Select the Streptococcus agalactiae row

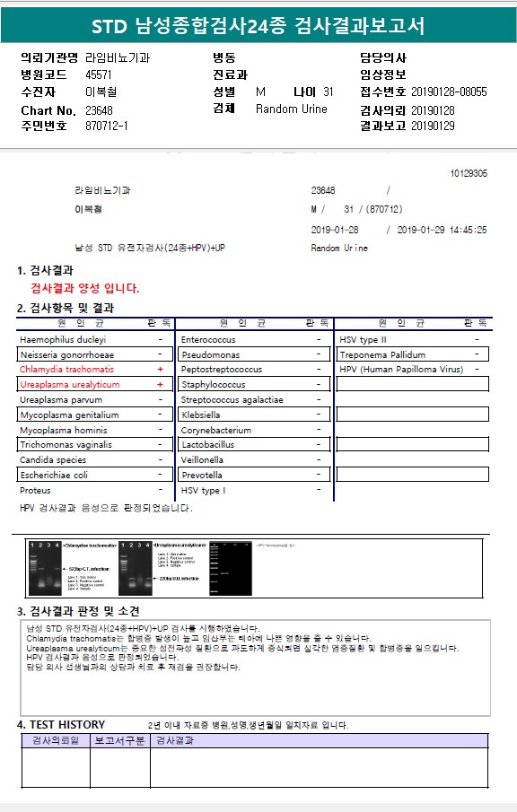tap(254, 400)
